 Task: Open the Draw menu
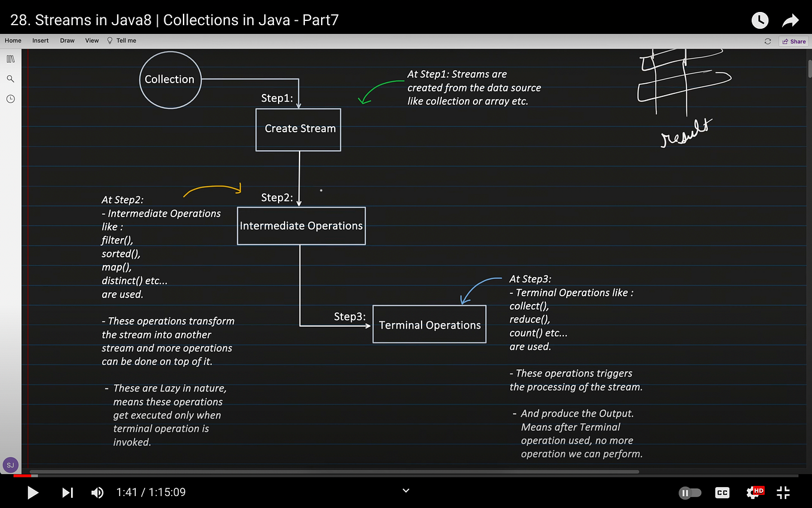point(67,41)
